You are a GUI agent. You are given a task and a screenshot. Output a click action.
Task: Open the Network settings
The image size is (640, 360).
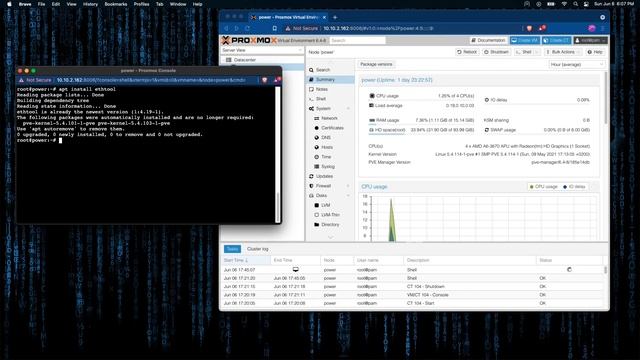coord(329,118)
